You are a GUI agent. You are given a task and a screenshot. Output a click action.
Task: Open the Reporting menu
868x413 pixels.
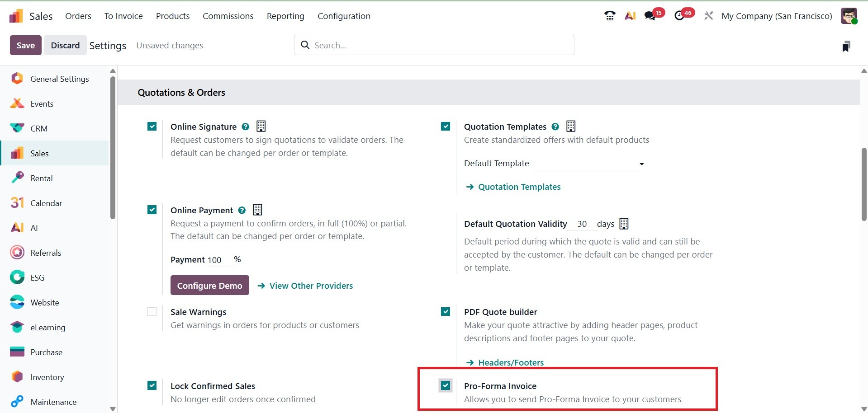(x=285, y=16)
